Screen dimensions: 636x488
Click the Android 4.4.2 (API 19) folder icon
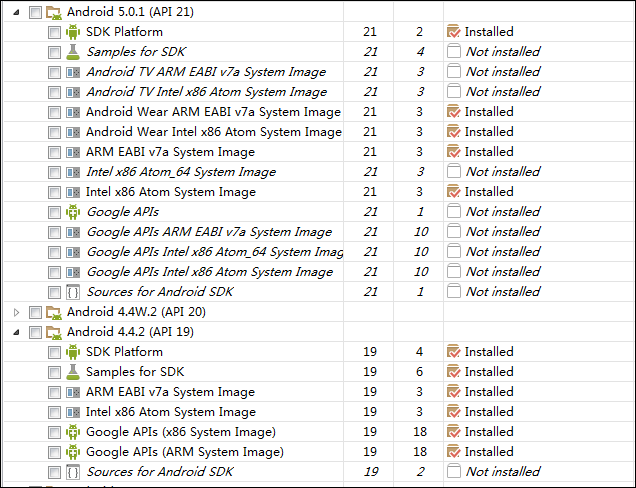54,332
